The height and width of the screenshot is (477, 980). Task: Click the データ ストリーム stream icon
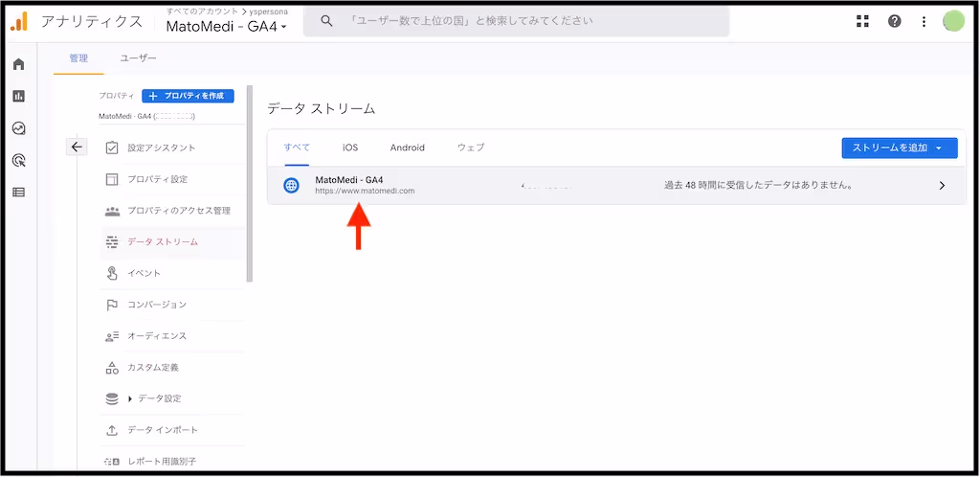pos(112,242)
